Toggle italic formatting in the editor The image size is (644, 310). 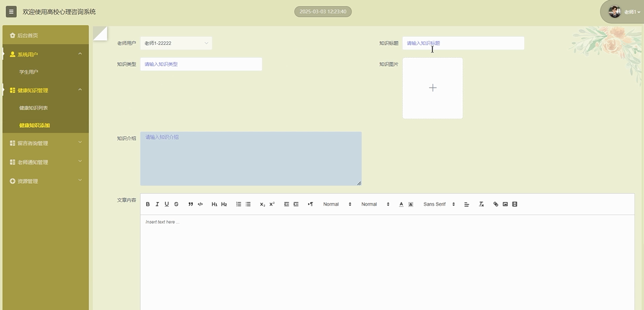click(157, 204)
